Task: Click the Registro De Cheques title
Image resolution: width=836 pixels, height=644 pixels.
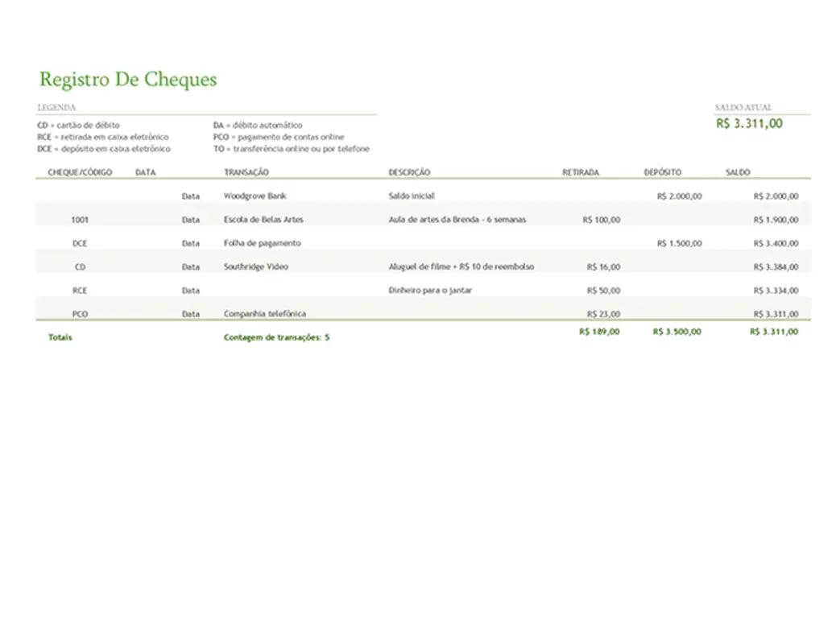Action: (x=128, y=79)
